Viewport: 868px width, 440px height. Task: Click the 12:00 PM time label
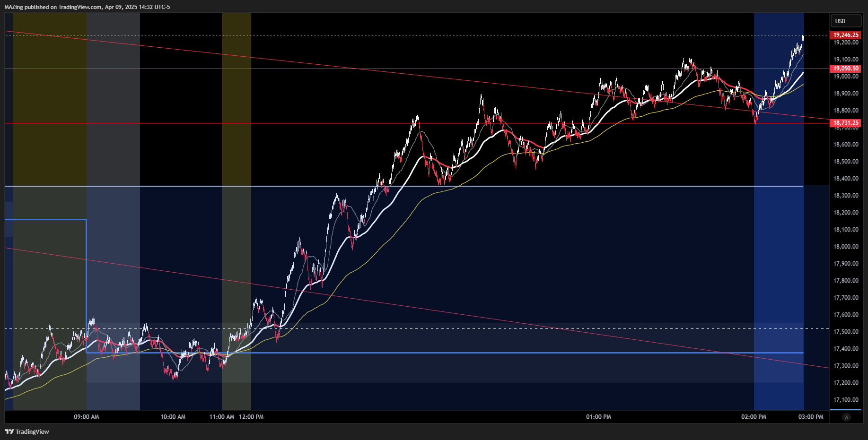tap(251, 417)
